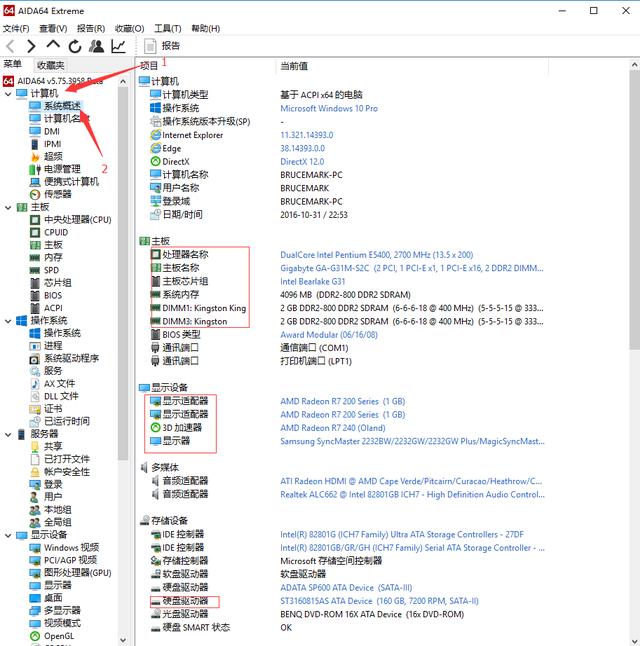Open the 工具(T) menu
This screenshot has width=640, height=646.
tap(168, 28)
